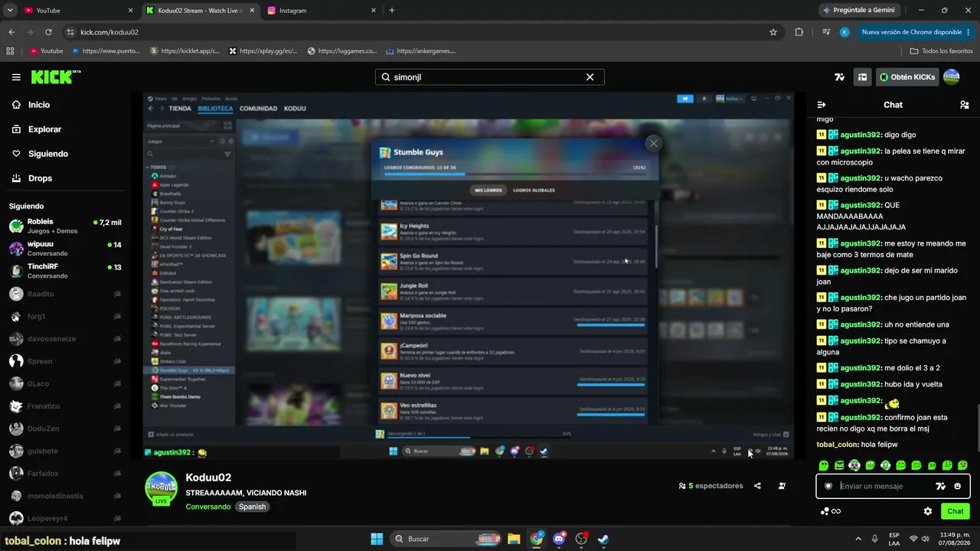Open wipuuu channel in followed list
The image size is (980, 551).
pyautogui.click(x=65, y=249)
